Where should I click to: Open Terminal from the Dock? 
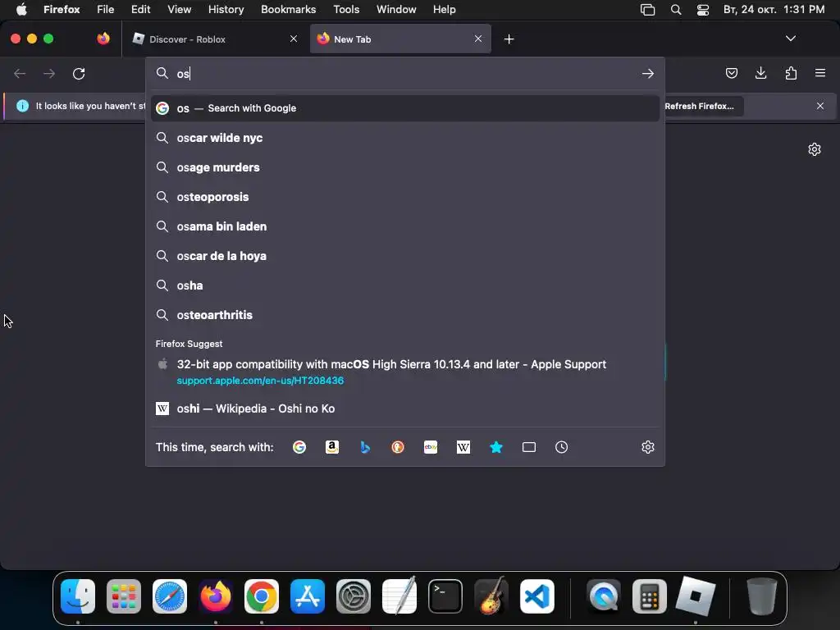pos(445,596)
